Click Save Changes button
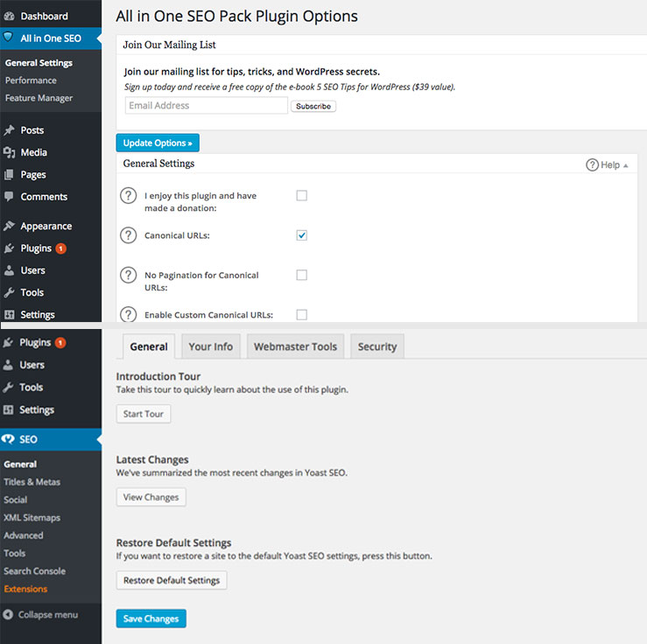 click(151, 619)
